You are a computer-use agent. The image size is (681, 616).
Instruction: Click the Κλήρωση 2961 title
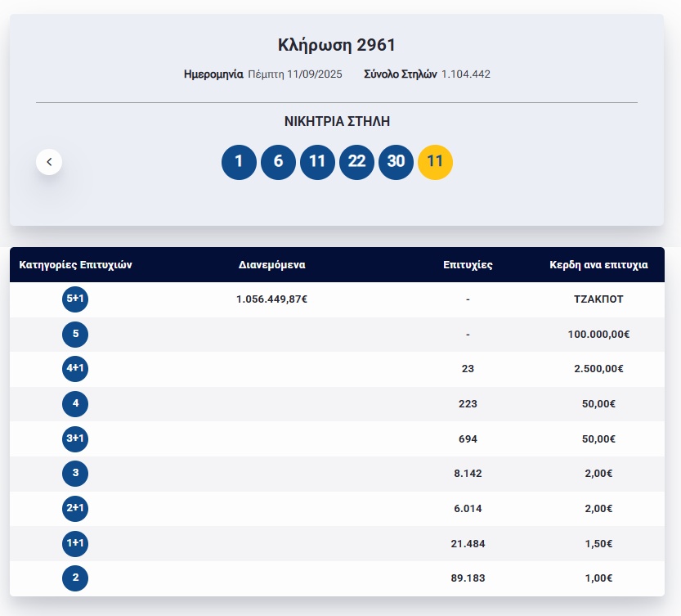337,45
